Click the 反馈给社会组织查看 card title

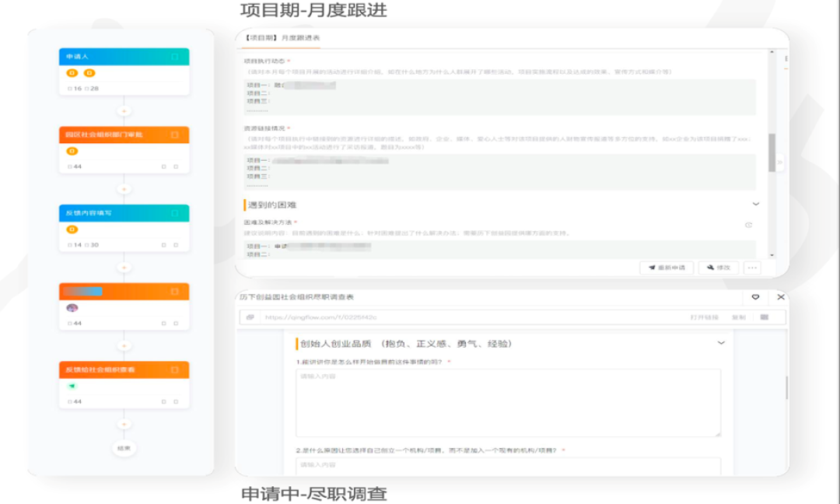tap(100, 369)
